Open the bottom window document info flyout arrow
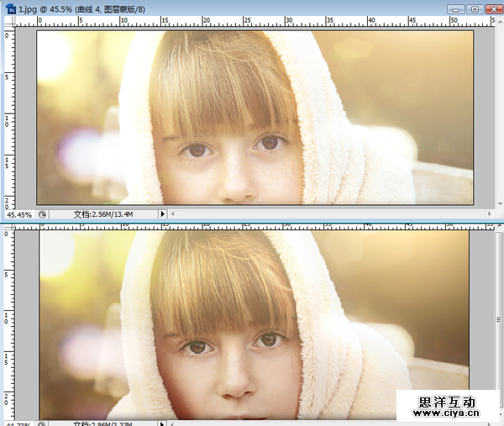504x426 pixels. [x=162, y=424]
